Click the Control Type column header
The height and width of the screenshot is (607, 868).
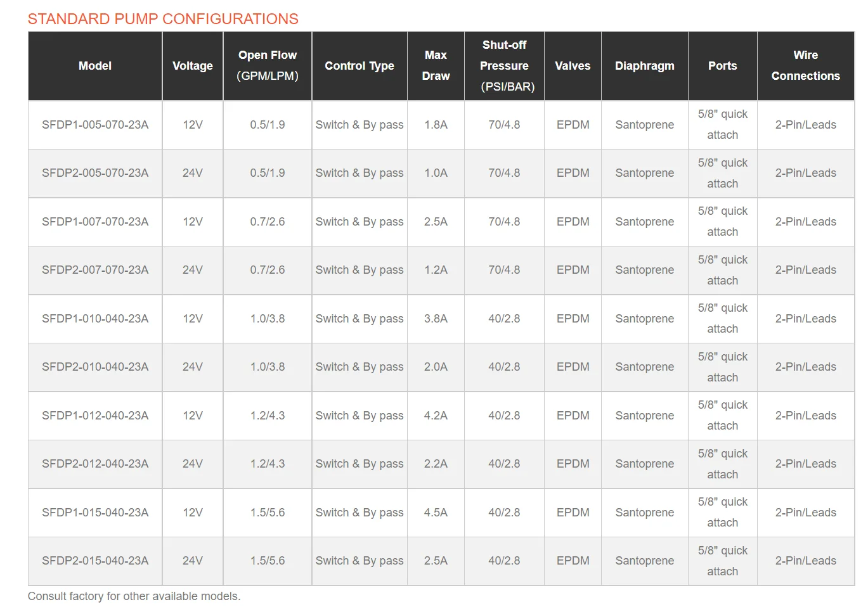pos(360,66)
